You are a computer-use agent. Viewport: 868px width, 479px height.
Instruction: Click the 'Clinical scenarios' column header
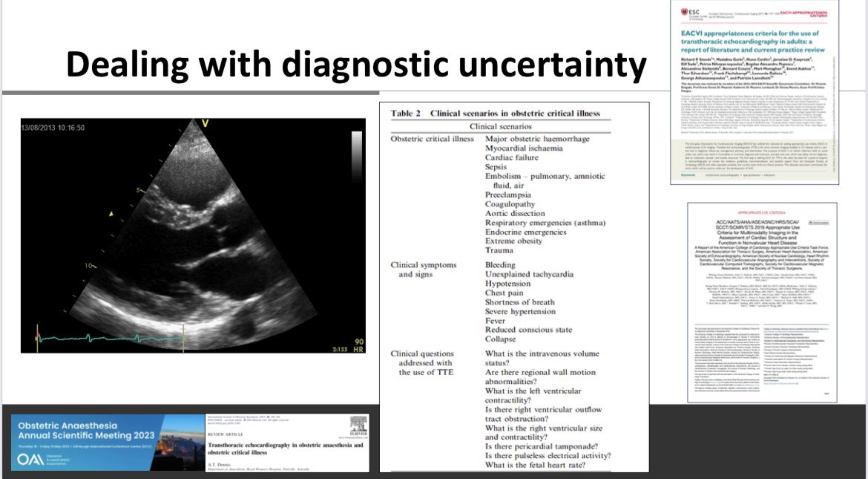pyautogui.click(x=501, y=126)
